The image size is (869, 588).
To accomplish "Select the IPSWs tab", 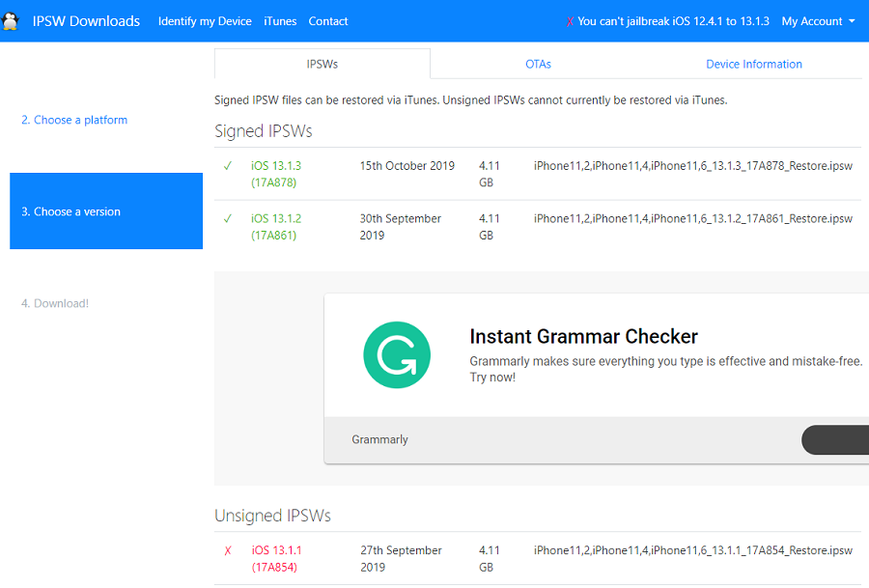I will (322, 64).
